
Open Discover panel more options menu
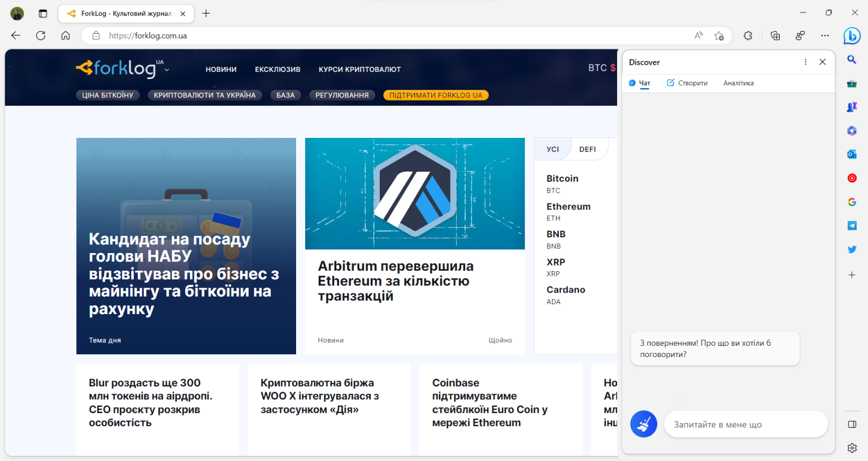point(805,62)
